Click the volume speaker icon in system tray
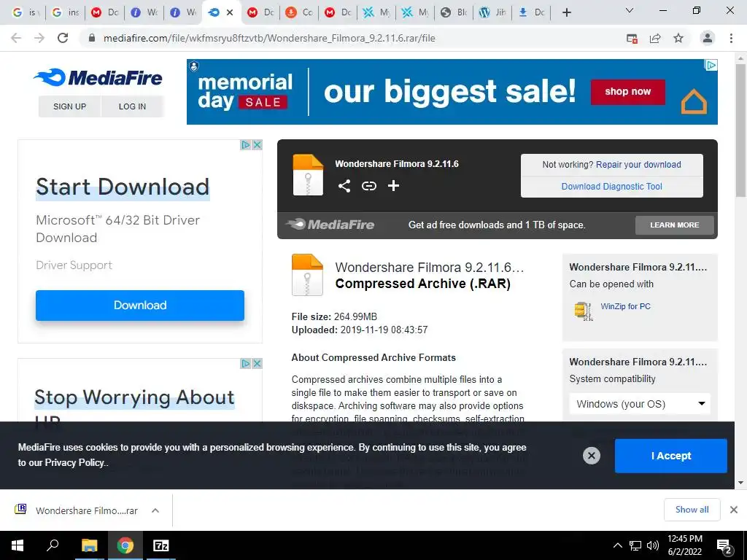Screen dimensions: 747x560 pos(653,545)
